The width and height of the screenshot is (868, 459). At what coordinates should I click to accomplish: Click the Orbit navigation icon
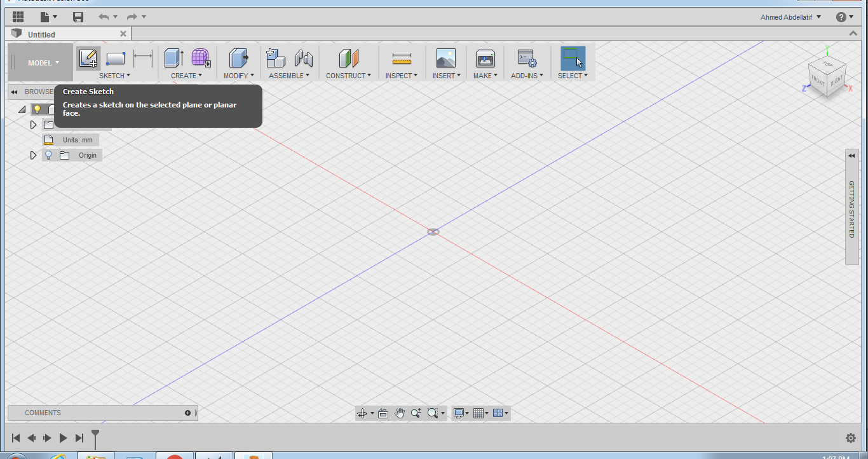click(x=362, y=413)
